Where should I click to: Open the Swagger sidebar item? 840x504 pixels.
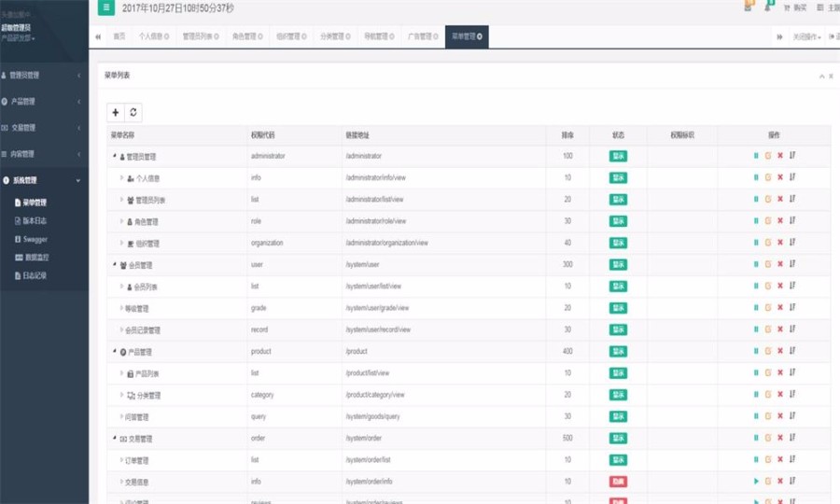pos(31,240)
